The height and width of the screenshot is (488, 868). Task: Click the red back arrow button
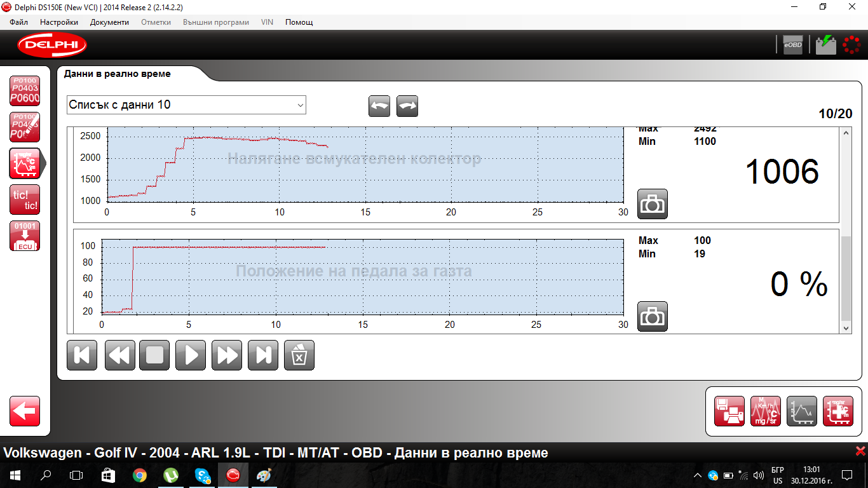[25, 411]
